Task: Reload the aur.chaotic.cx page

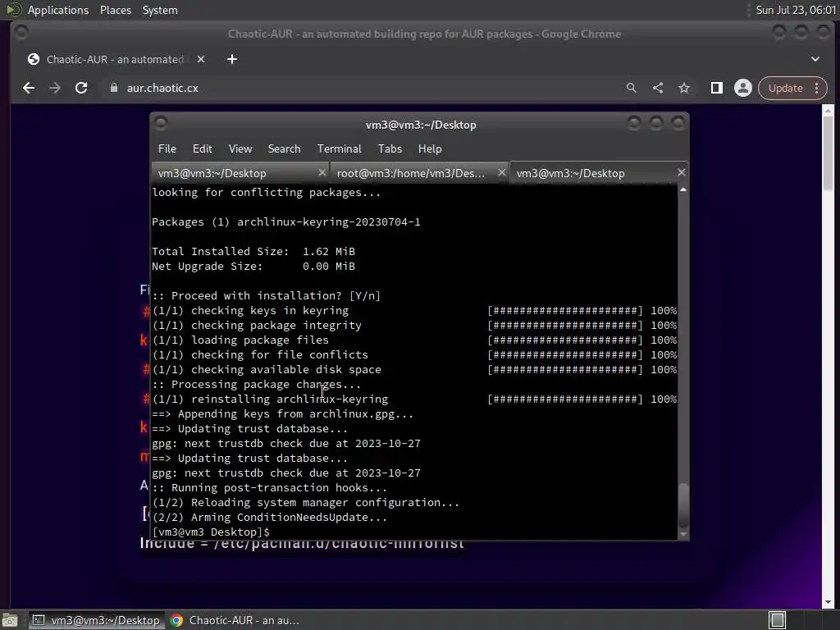Action: pos(81,88)
